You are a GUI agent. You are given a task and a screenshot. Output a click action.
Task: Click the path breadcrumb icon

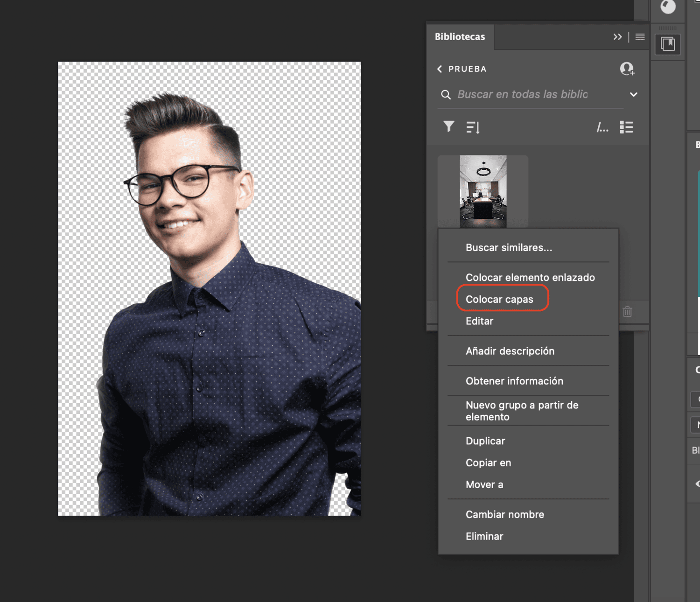[602, 127]
